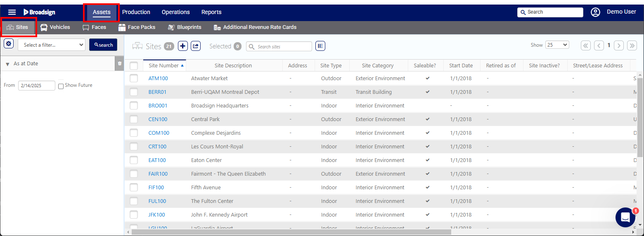This screenshot has width=644, height=236.
Task: Open the Demo User profile icon
Action: click(595, 12)
